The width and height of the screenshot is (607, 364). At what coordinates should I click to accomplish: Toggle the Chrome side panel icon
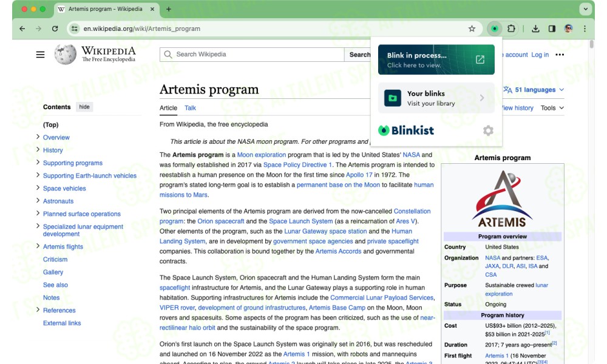click(552, 29)
